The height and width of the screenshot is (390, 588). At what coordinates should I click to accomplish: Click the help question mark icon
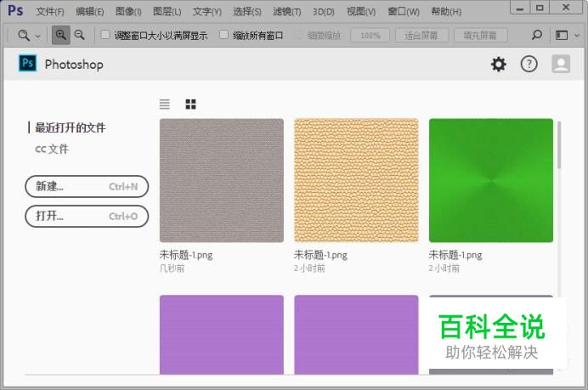[529, 65]
